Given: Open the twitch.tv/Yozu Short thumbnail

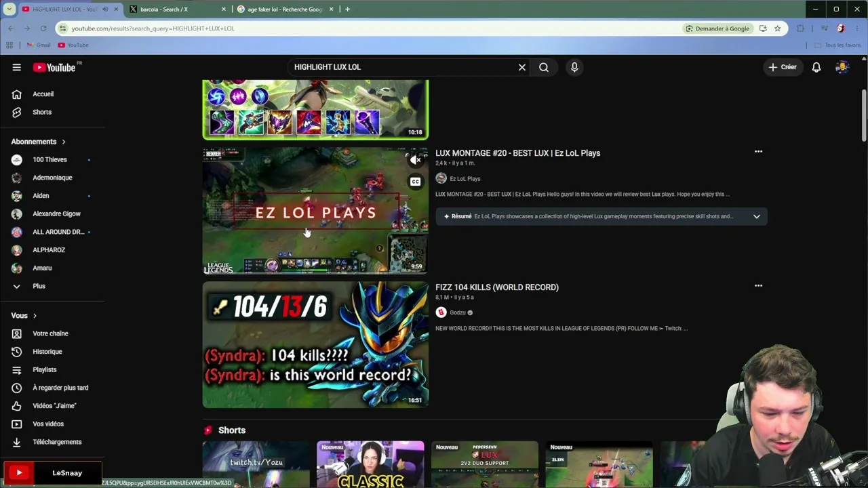Looking at the screenshot, I should tap(256, 464).
